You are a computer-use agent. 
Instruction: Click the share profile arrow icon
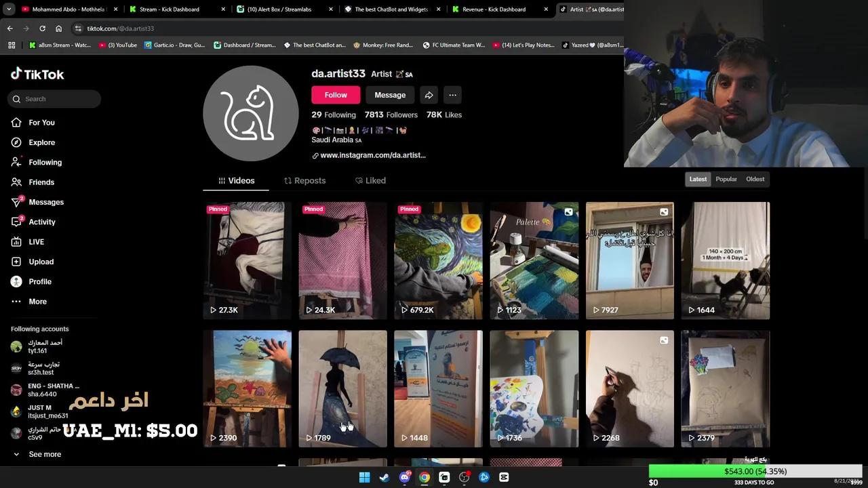(429, 95)
